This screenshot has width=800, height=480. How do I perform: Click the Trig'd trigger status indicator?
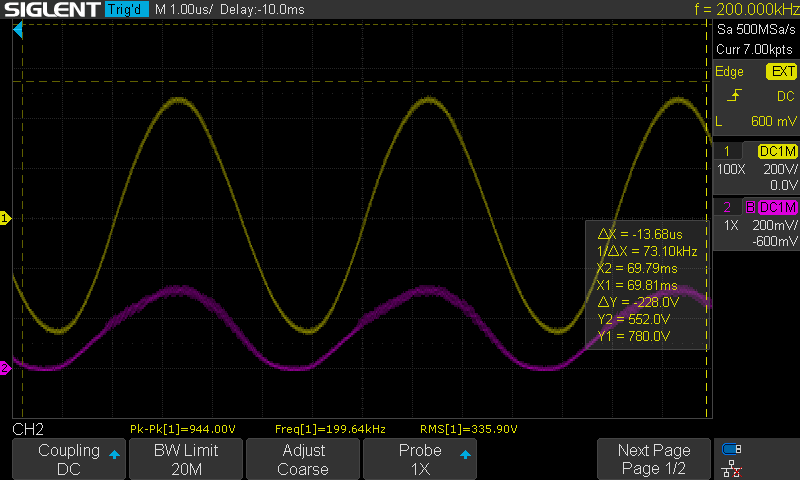click(x=127, y=10)
